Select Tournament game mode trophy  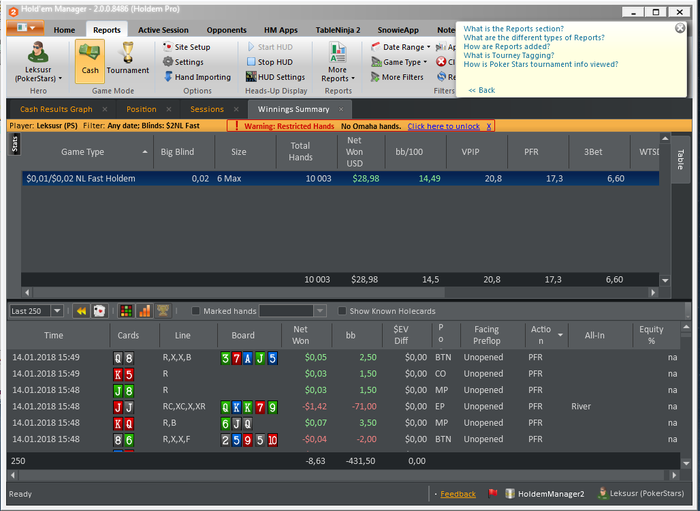click(128, 58)
